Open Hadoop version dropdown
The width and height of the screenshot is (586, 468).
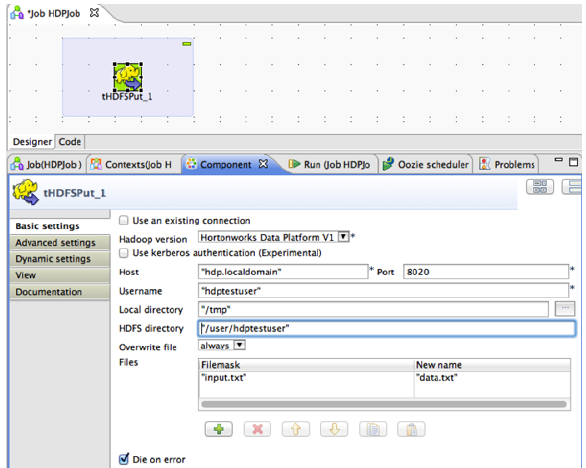pyautogui.click(x=343, y=237)
